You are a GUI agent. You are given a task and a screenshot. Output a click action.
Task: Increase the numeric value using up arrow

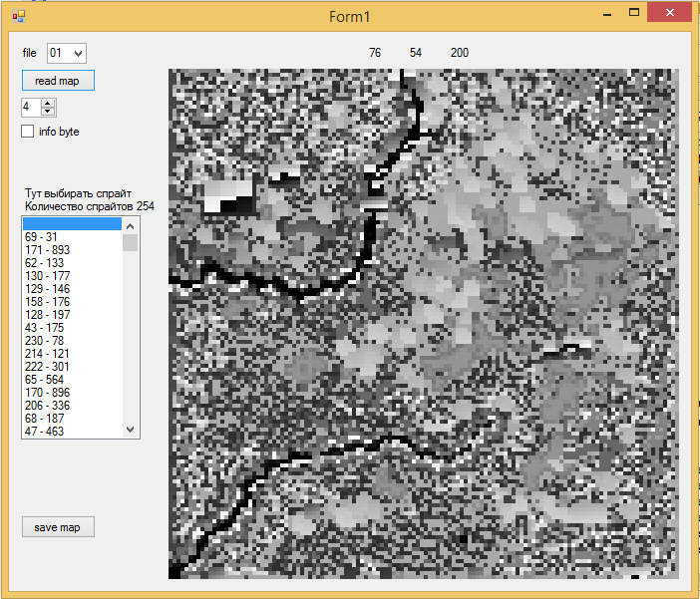tap(49, 103)
